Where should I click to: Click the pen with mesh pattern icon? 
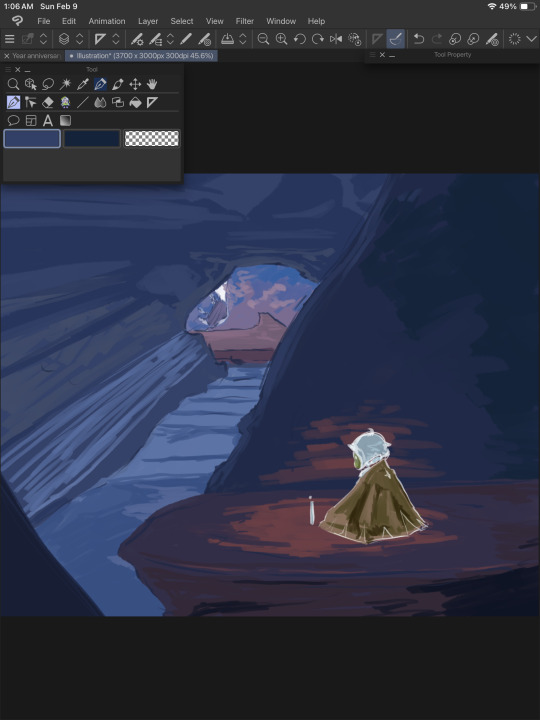[204, 39]
